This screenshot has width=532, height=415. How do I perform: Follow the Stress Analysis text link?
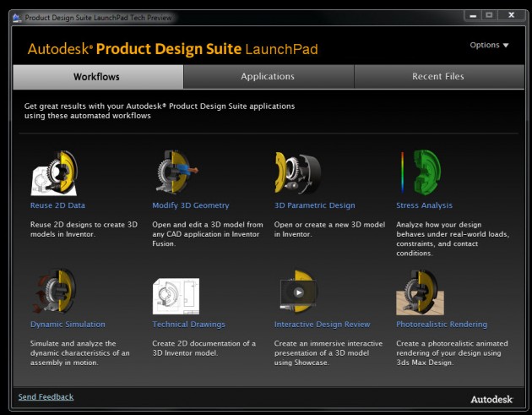point(424,205)
